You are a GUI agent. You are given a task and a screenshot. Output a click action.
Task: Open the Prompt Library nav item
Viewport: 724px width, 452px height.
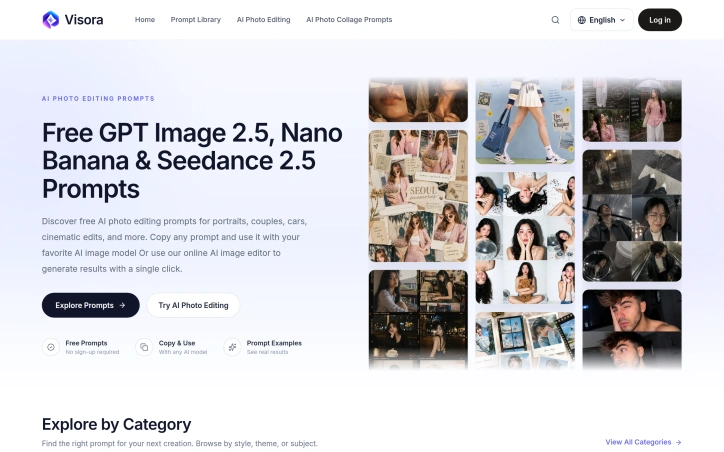point(196,19)
